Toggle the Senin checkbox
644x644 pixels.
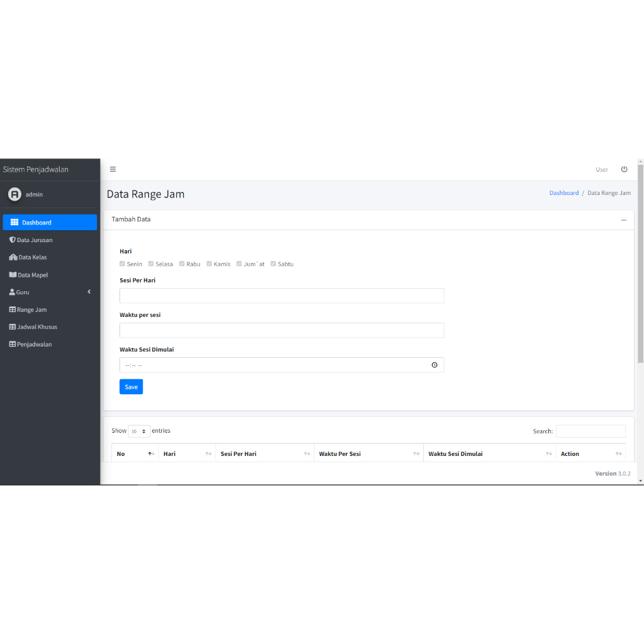122,264
